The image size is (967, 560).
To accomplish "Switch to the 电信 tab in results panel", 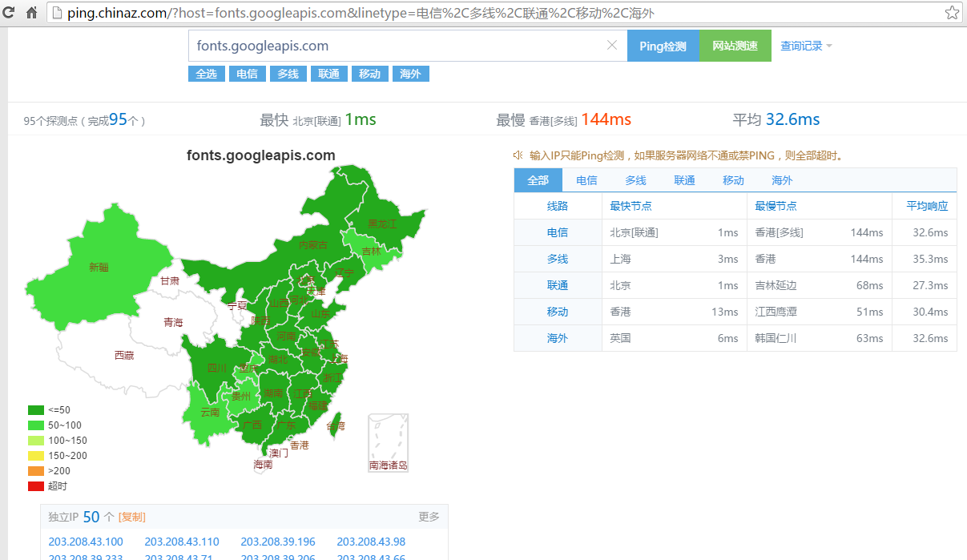I will click(586, 180).
